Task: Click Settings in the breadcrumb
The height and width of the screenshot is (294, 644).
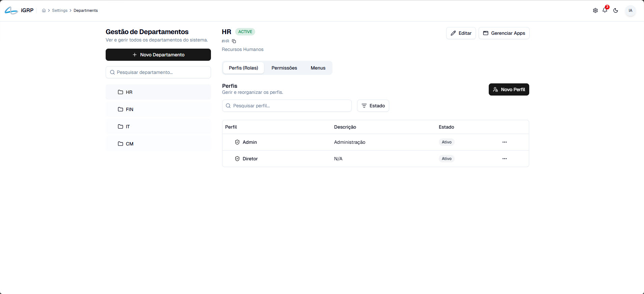Action: click(x=60, y=10)
